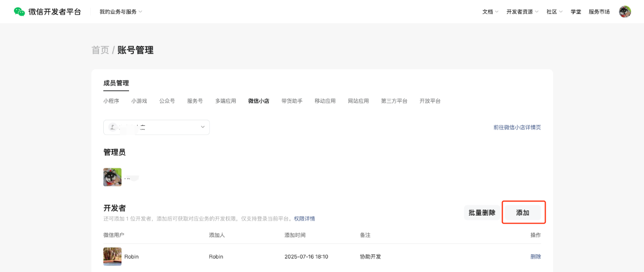Viewport: 644px width, 272px height.
Task: Click the 批量删除 button
Action: 482,213
